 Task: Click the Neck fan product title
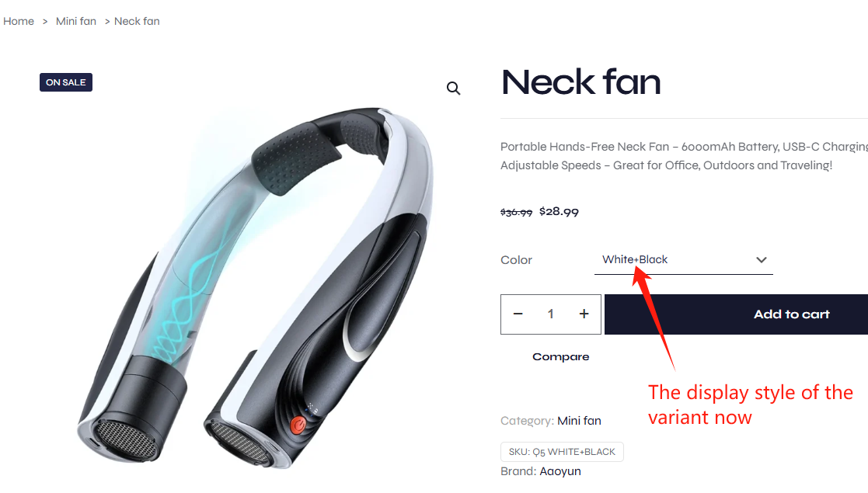point(580,82)
